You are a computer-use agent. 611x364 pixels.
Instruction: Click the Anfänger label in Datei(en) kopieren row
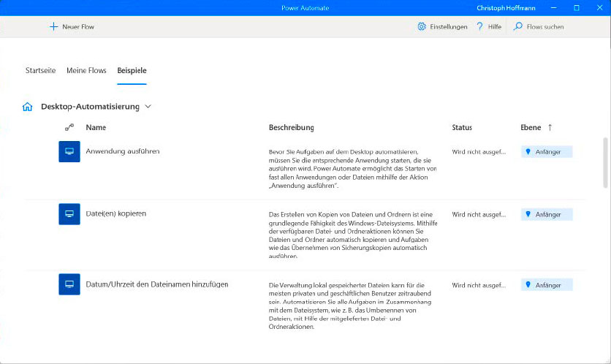[x=548, y=215]
